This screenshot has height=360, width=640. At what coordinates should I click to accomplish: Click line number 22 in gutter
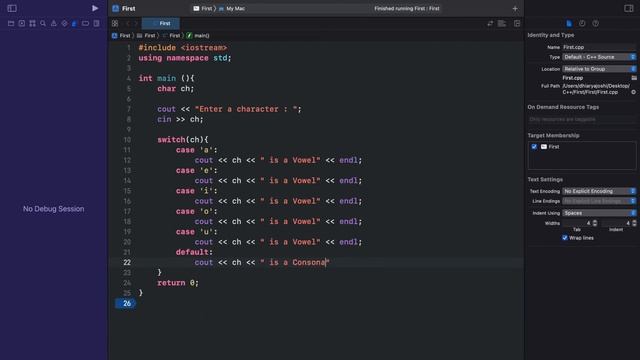pos(127,262)
